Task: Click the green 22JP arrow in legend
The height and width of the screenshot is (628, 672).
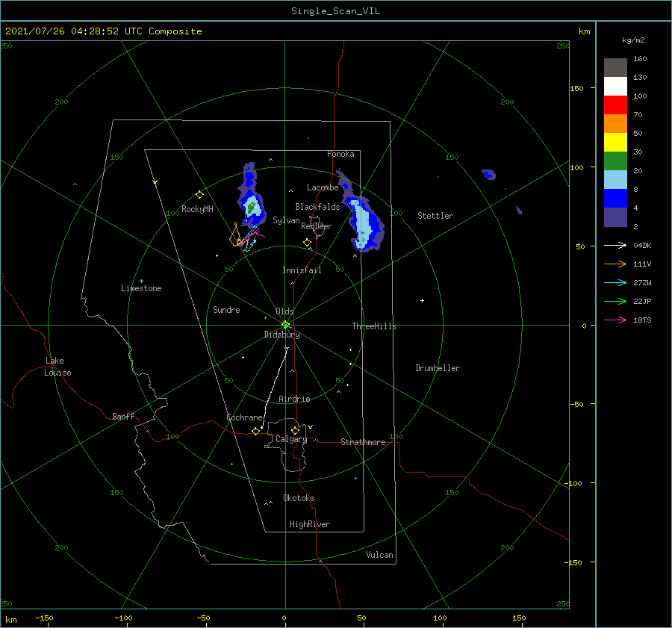Action: [615, 302]
